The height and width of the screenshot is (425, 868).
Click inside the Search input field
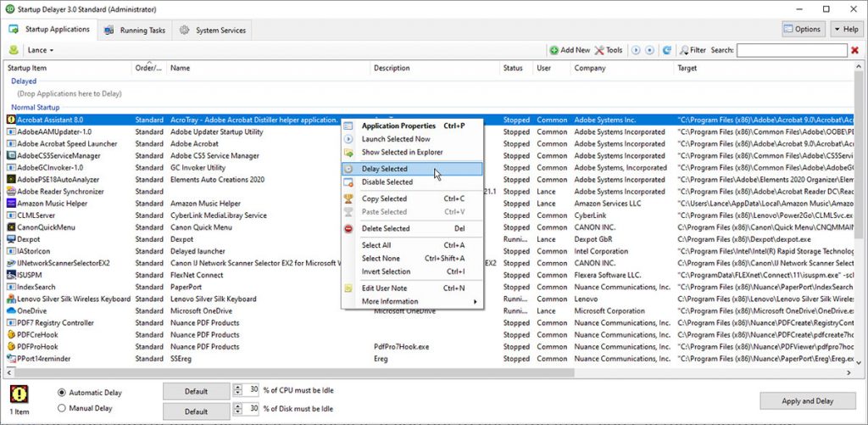tap(791, 51)
